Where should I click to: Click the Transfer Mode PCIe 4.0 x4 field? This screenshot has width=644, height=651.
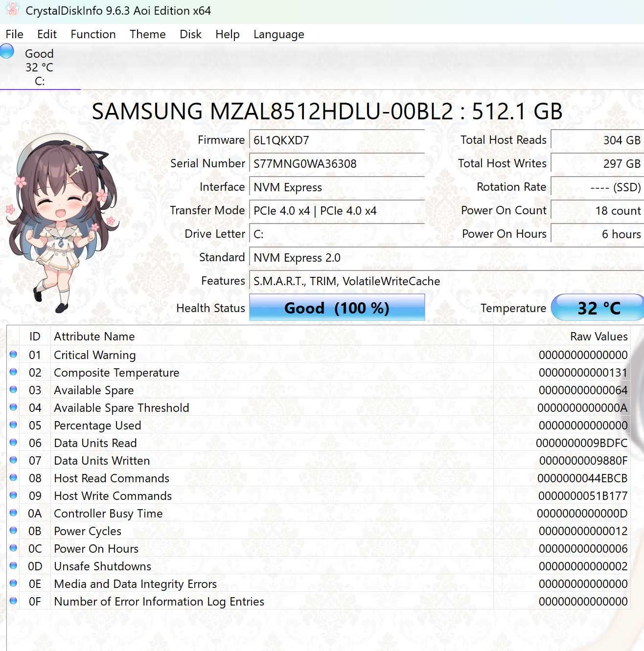337,211
